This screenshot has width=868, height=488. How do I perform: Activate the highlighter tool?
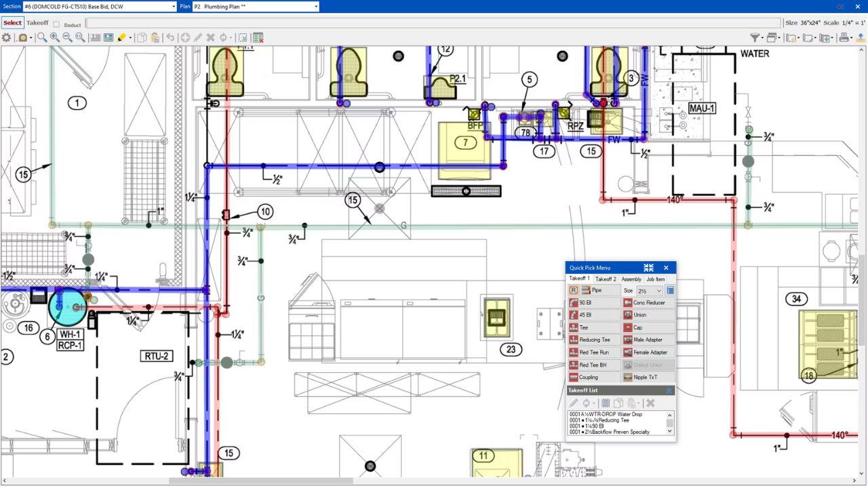[x=121, y=37]
